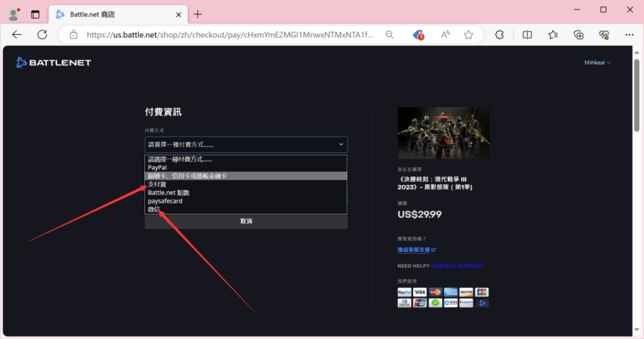View site info padlock icon
644x339 pixels.
click(73, 35)
